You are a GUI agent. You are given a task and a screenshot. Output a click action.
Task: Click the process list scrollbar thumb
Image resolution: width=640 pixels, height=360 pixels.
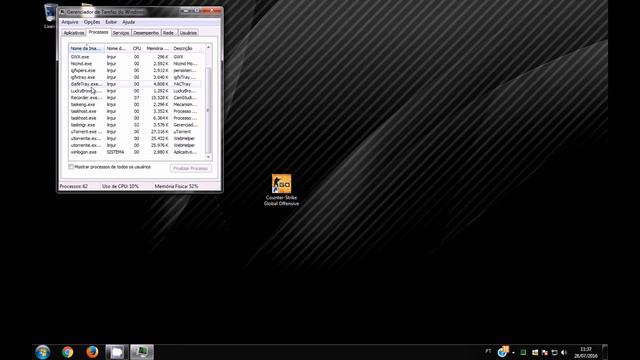click(209, 110)
